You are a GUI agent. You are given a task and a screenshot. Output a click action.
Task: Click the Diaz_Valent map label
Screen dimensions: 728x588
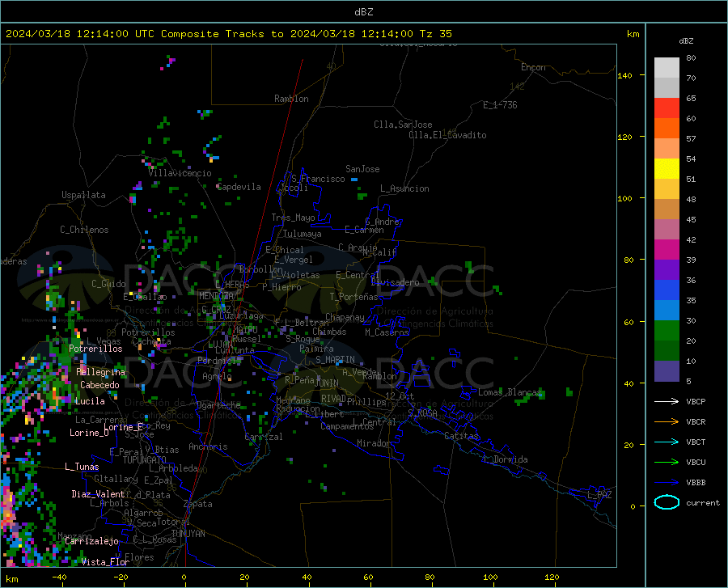[98, 494]
